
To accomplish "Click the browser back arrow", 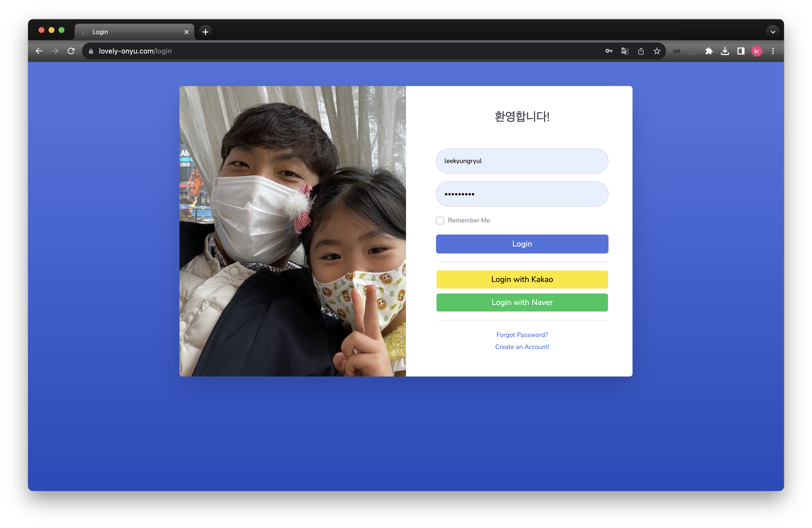I will 39,51.
